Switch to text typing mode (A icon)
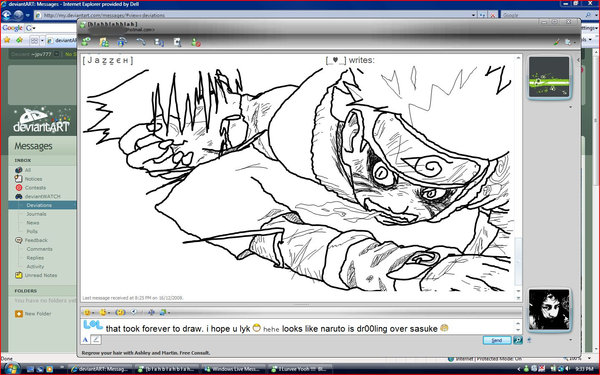 85,339
